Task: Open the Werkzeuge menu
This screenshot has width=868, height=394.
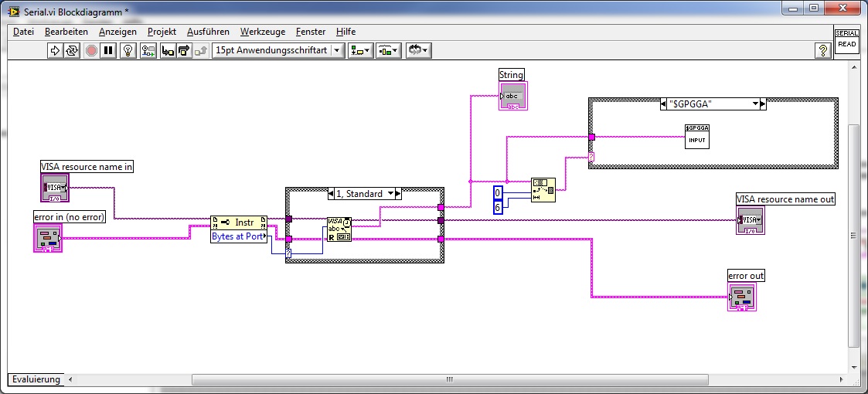Action: point(262,32)
